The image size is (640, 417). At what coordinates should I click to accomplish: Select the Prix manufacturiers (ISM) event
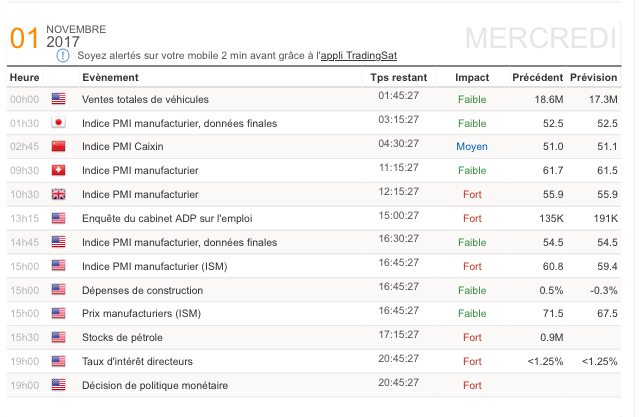[x=142, y=314]
